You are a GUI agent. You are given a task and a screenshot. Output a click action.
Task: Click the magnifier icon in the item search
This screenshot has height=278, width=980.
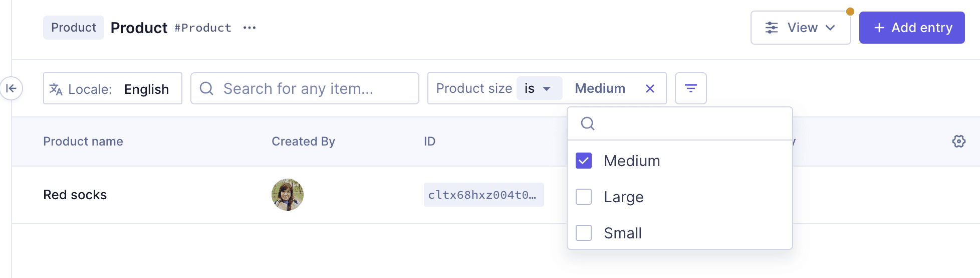click(x=206, y=89)
